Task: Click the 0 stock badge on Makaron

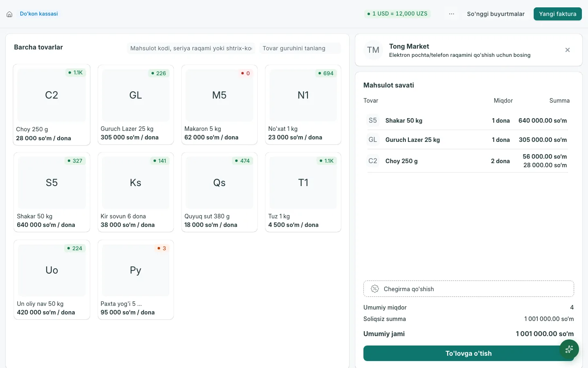Action: click(245, 74)
